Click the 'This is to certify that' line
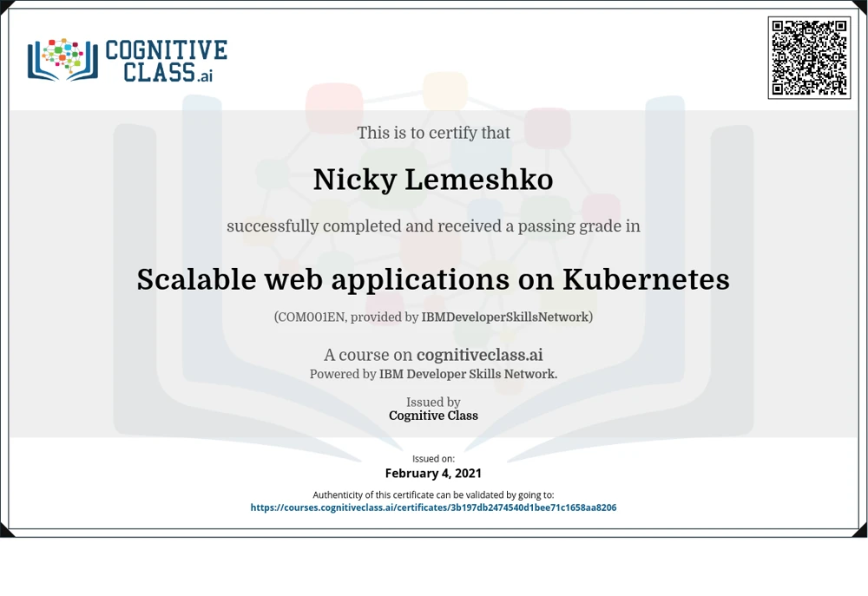The image size is (868, 596). (433, 133)
